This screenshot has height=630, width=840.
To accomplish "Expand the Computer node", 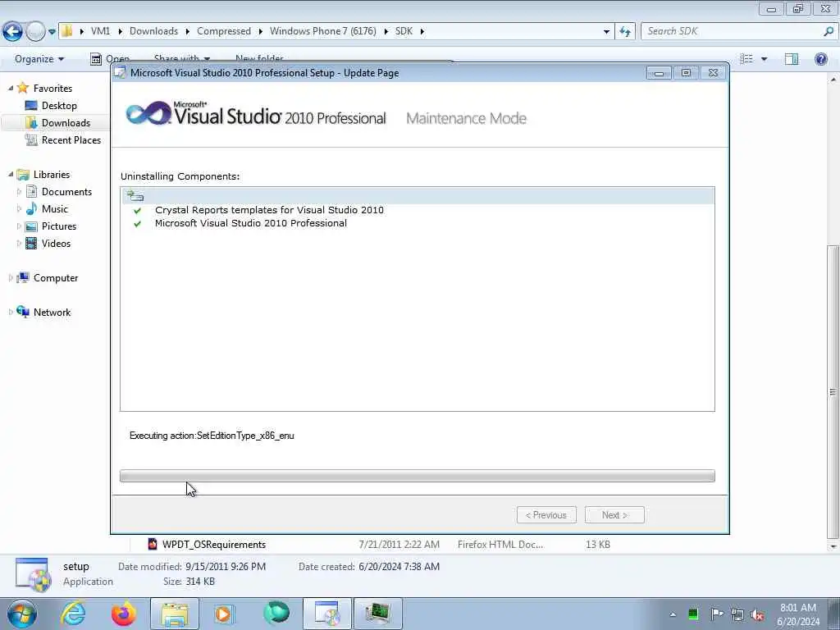I will (11, 277).
